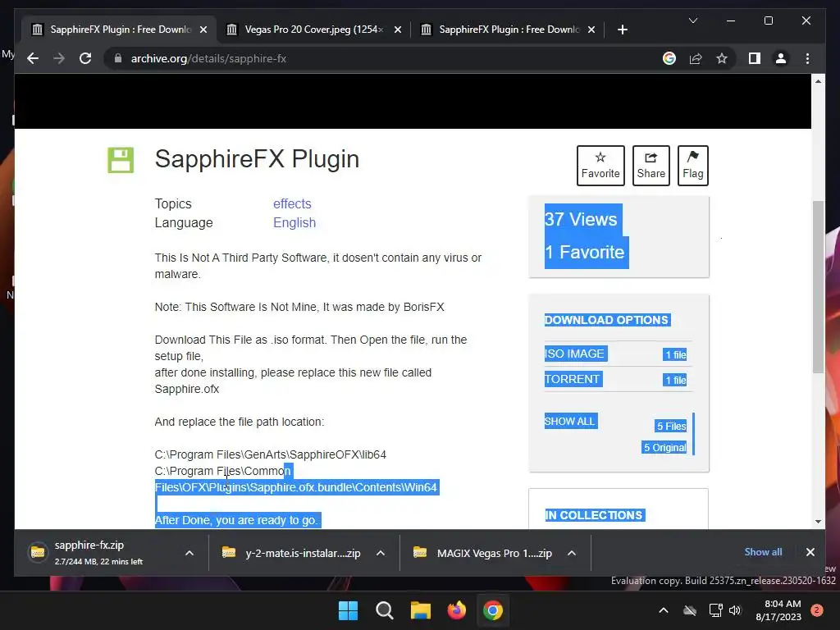The width and height of the screenshot is (840, 630).
Task: Click the 37 Views text
Action: [x=581, y=219]
